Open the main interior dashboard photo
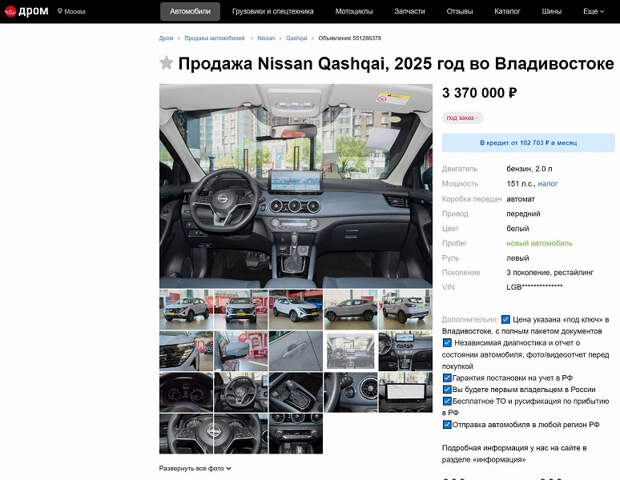 pyautogui.click(x=296, y=186)
